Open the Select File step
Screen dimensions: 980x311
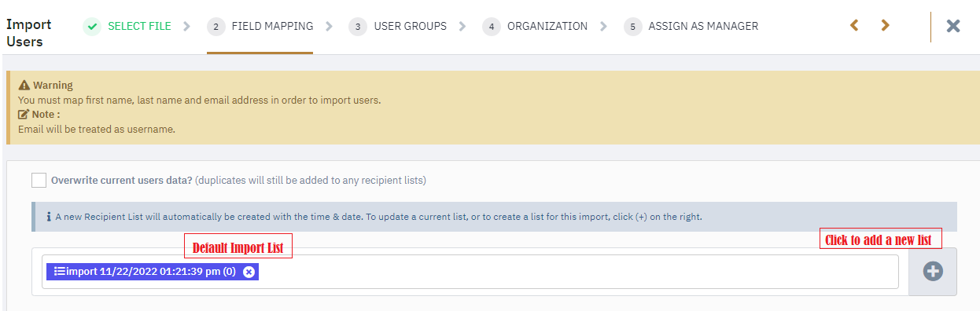(x=139, y=26)
